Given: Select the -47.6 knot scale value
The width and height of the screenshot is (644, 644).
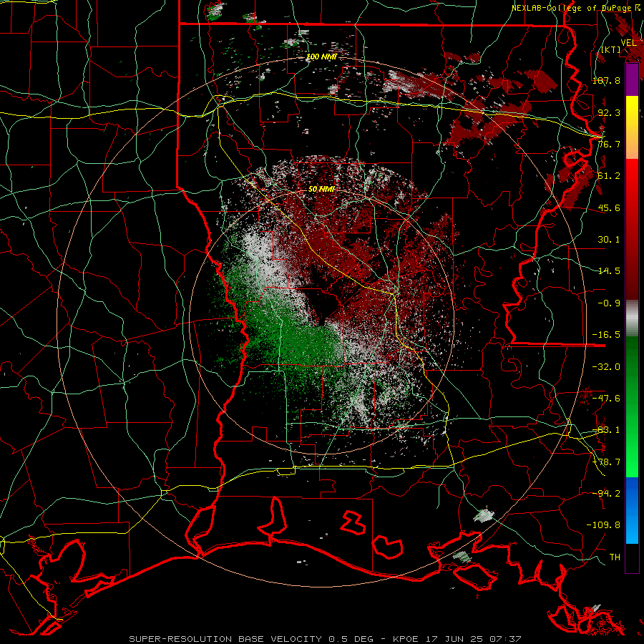Looking at the screenshot, I should (x=606, y=399).
